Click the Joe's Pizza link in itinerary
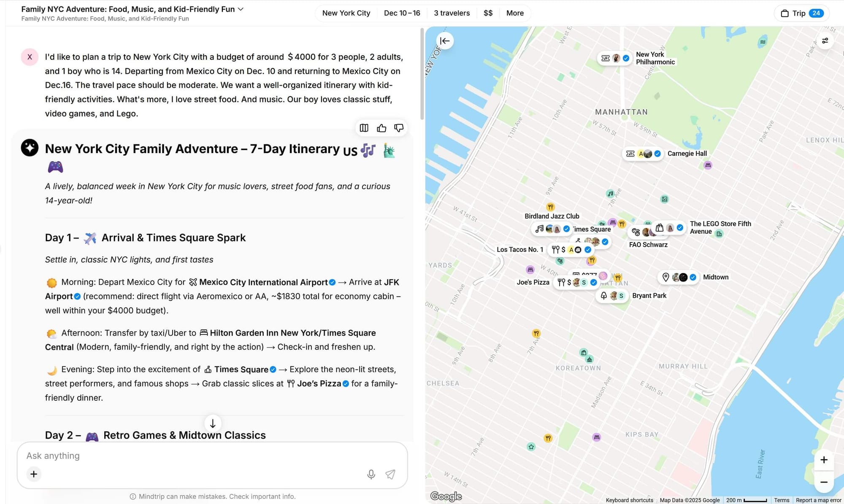 (x=319, y=383)
